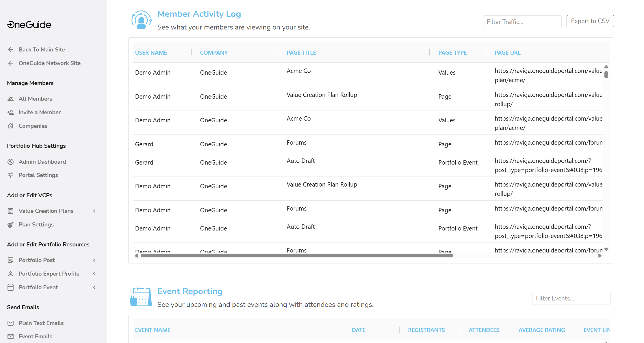
Task: Click the Filter Events input field
Action: [571, 298]
